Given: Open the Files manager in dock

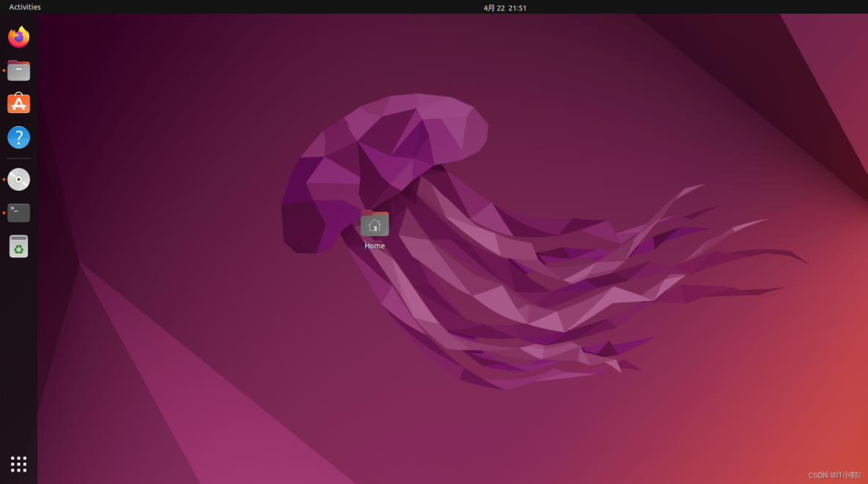Looking at the screenshot, I should pos(18,70).
